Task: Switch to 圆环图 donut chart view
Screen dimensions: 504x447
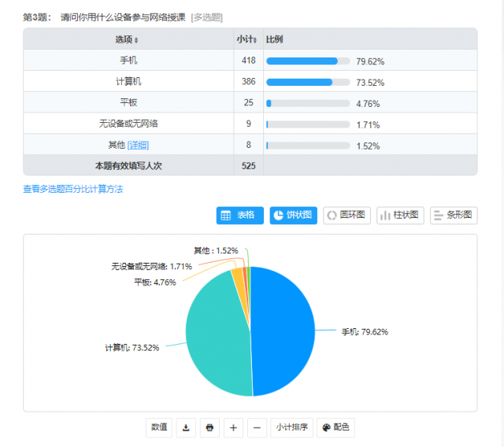Action: (x=346, y=216)
